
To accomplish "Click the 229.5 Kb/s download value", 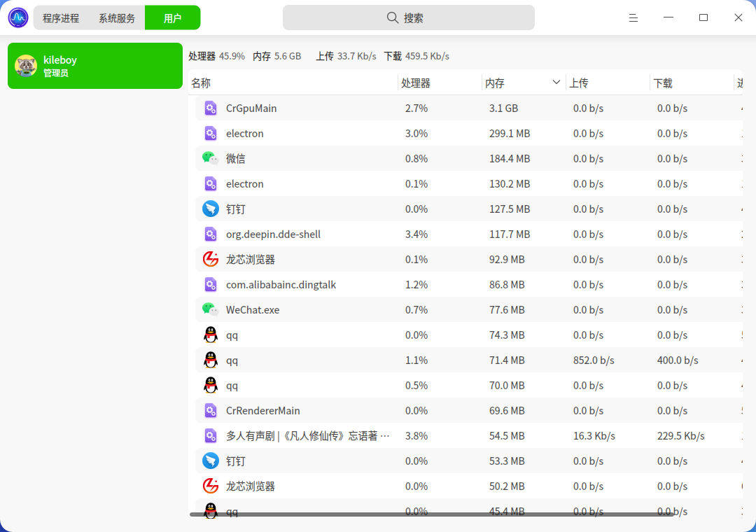I will click(x=681, y=436).
